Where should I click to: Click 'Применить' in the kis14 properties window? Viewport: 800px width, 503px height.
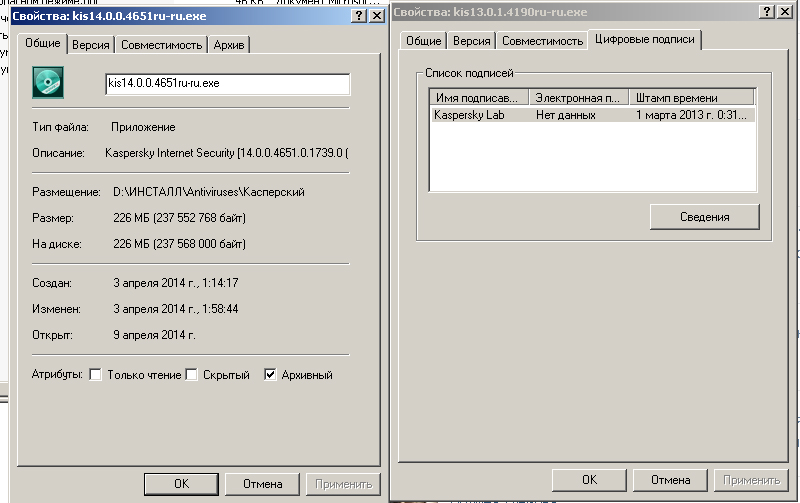343,484
